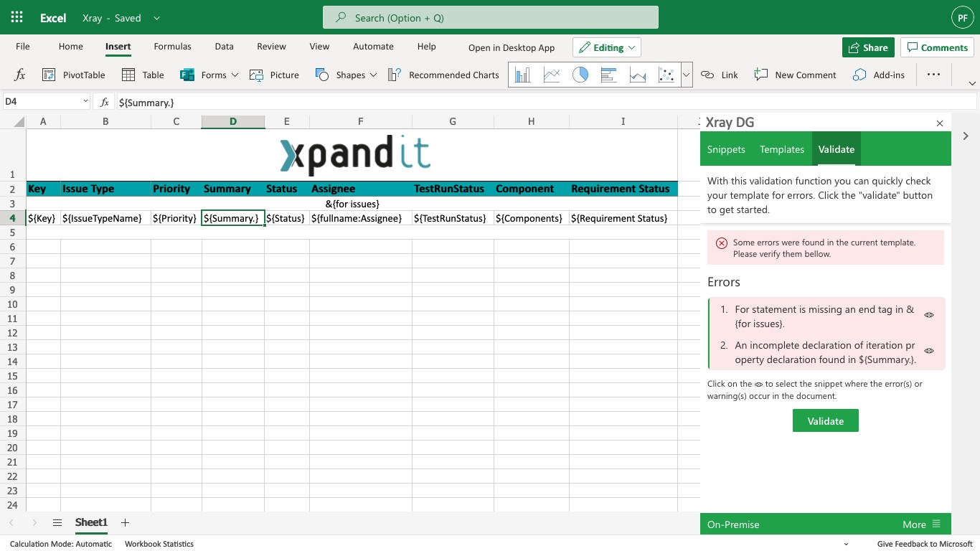Image resolution: width=980 pixels, height=551 pixels.
Task: Expand the charts gallery dropdown
Action: coord(687,75)
